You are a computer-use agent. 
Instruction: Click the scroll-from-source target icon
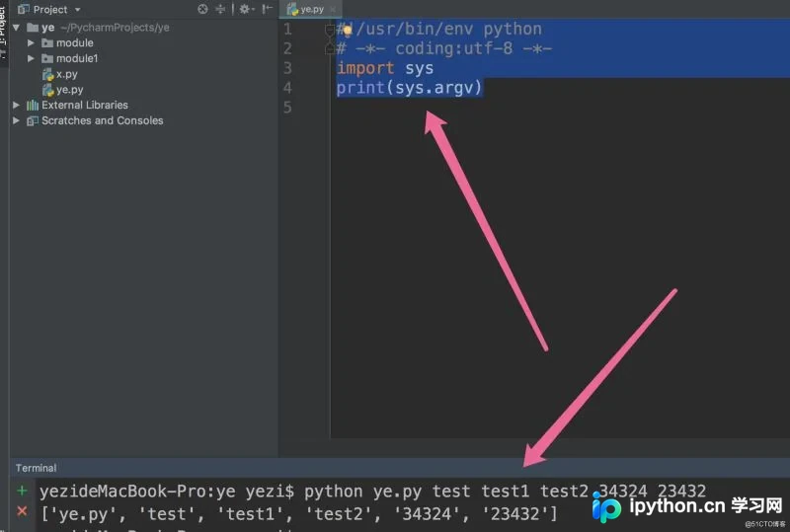(202, 9)
